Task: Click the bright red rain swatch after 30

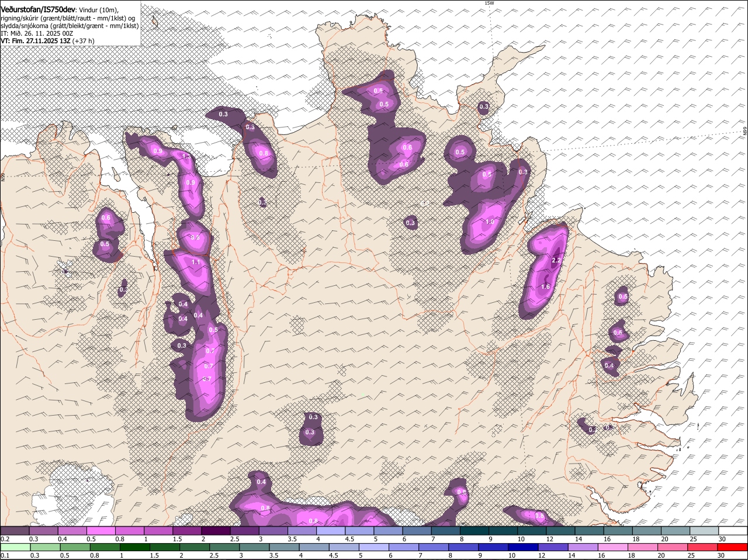Action: [733, 547]
